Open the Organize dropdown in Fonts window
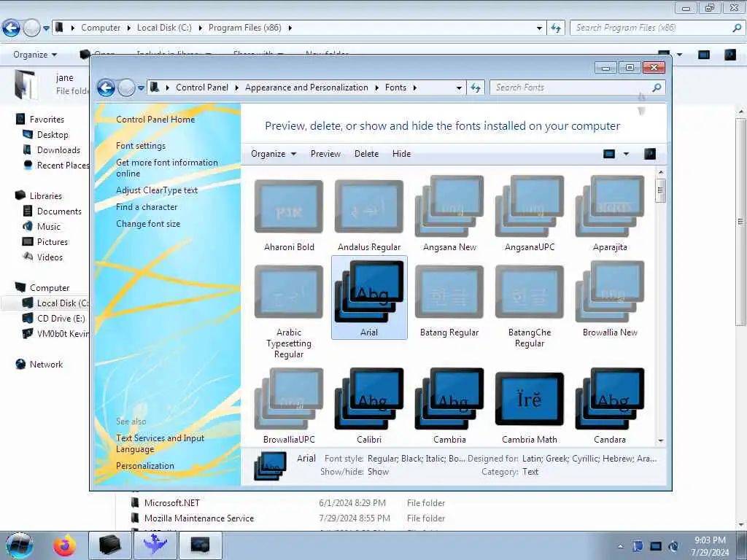Viewport: 747px width, 560px height. tap(274, 154)
